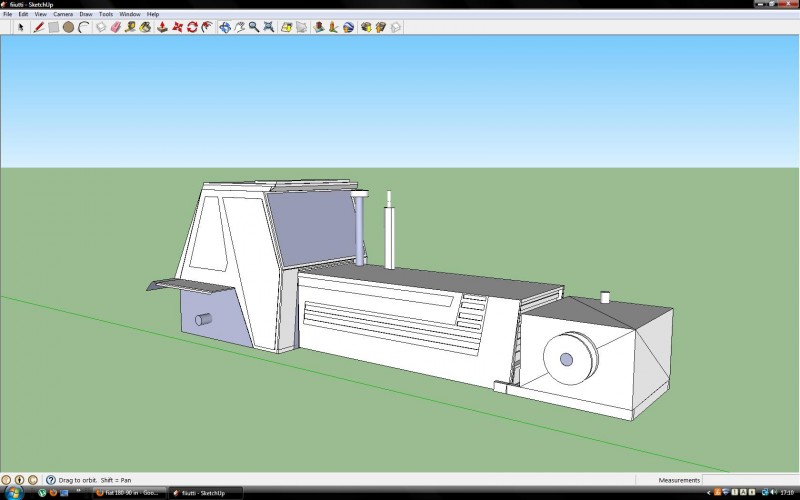Select the Pan hand tool
This screenshot has width=800, height=500.
239,27
